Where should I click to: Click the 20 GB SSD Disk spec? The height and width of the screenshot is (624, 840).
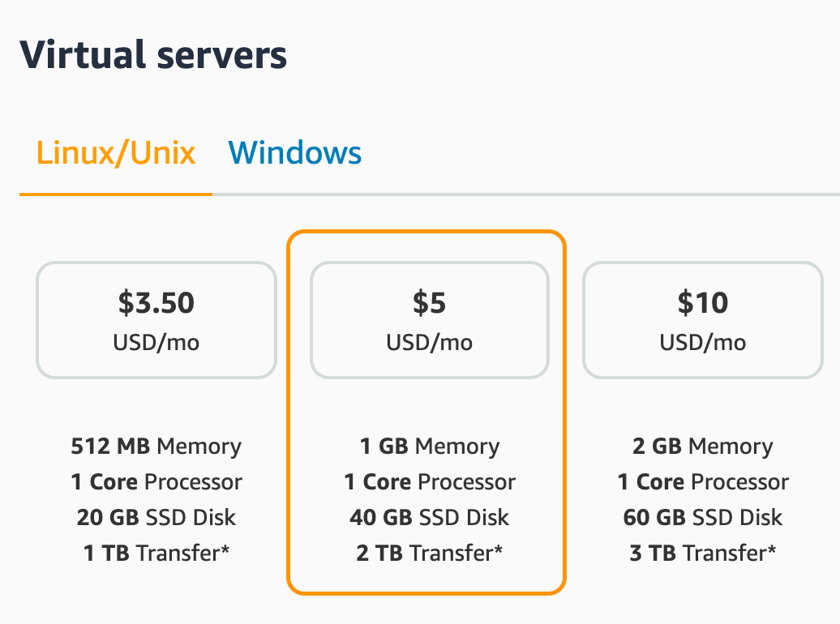point(156,518)
